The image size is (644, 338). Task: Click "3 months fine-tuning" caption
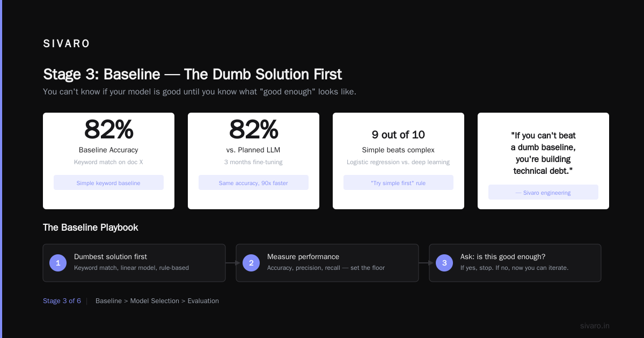click(x=253, y=162)
